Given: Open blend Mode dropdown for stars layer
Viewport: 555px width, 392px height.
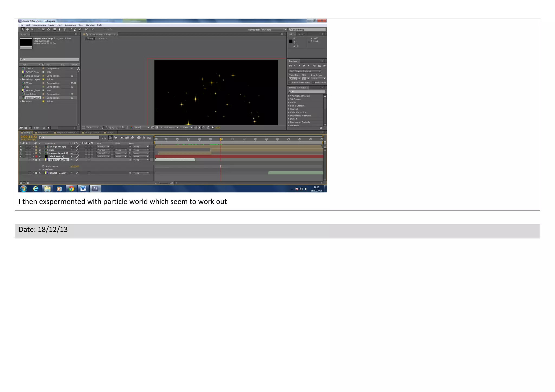Looking at the screenshot, I should click(103, 150).
